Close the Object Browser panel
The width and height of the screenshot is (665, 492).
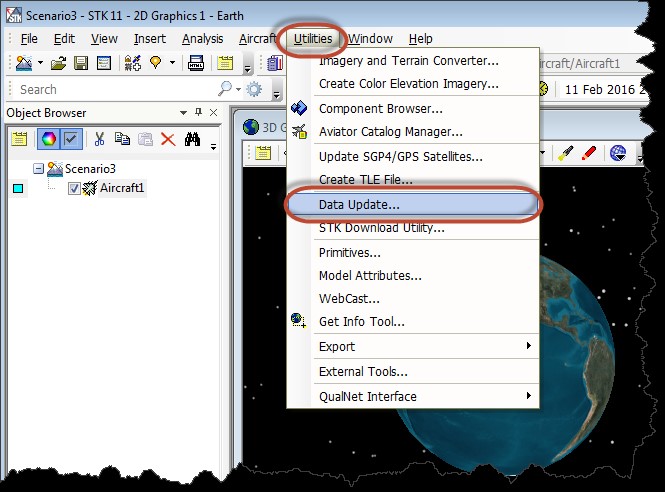tap(214, 112)
